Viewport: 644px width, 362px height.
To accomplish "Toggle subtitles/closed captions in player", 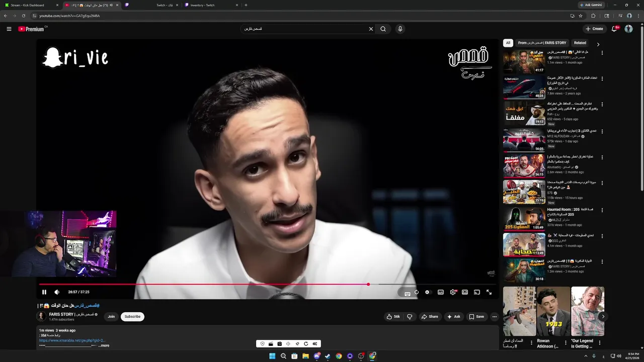I will pyautogui.click(x=441, y=292).
